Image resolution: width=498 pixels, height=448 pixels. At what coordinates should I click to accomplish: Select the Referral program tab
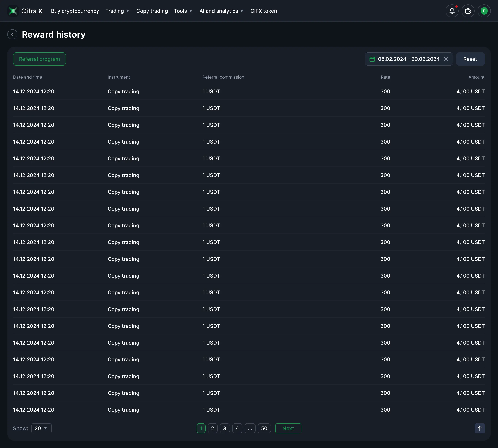pos(39,59)
